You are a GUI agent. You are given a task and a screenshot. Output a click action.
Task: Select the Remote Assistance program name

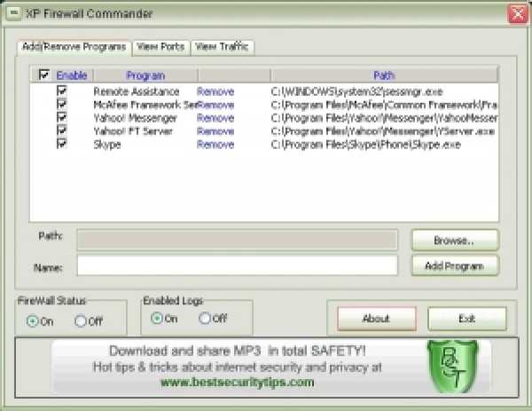click(x=137, y=91)
